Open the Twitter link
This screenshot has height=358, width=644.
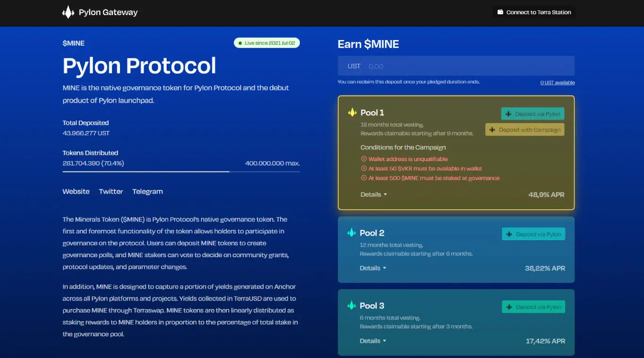(111, 192)
